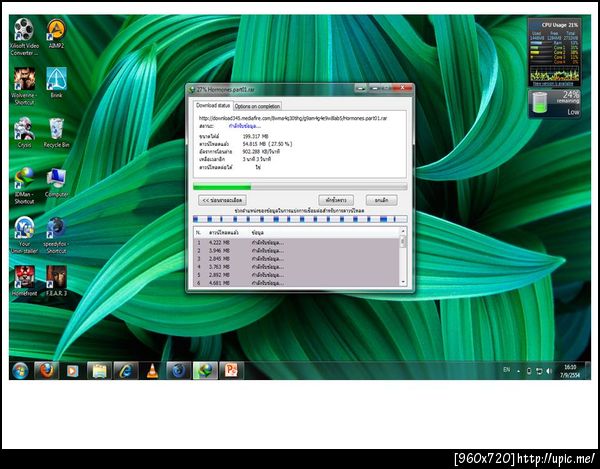
Task: Click the connections list scrollbar down arrow
Action: click(403, 282)
